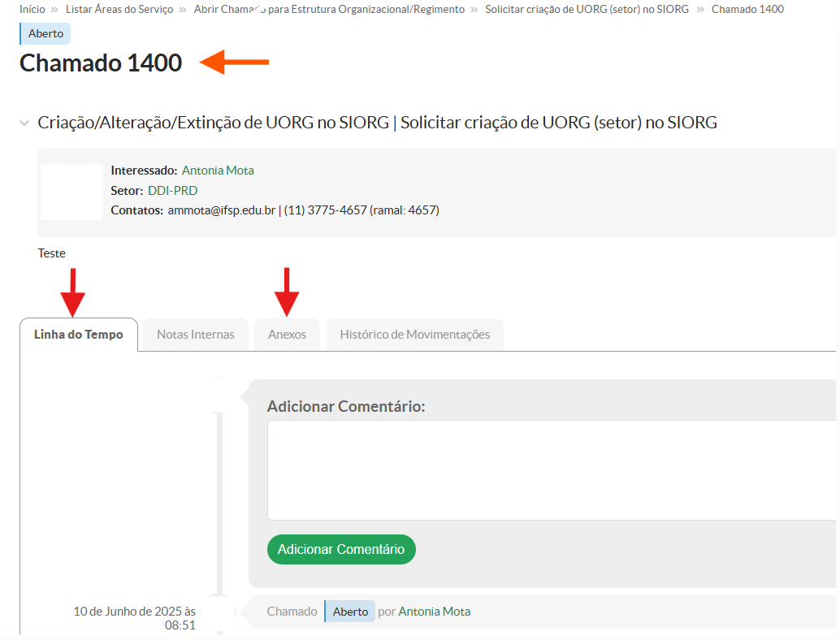Collapse the Criação/Alteração/Extinção de UORG section chevron
Image resolution: width=840 pixels, height=640 pixels.
click(x=25, y=123)
